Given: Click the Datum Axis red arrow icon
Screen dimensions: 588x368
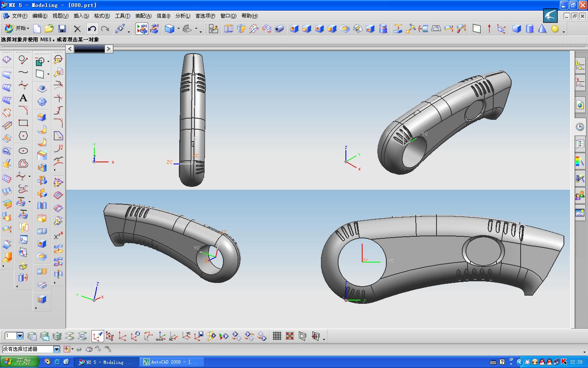Looking at the screenshot, I should 489,29.
